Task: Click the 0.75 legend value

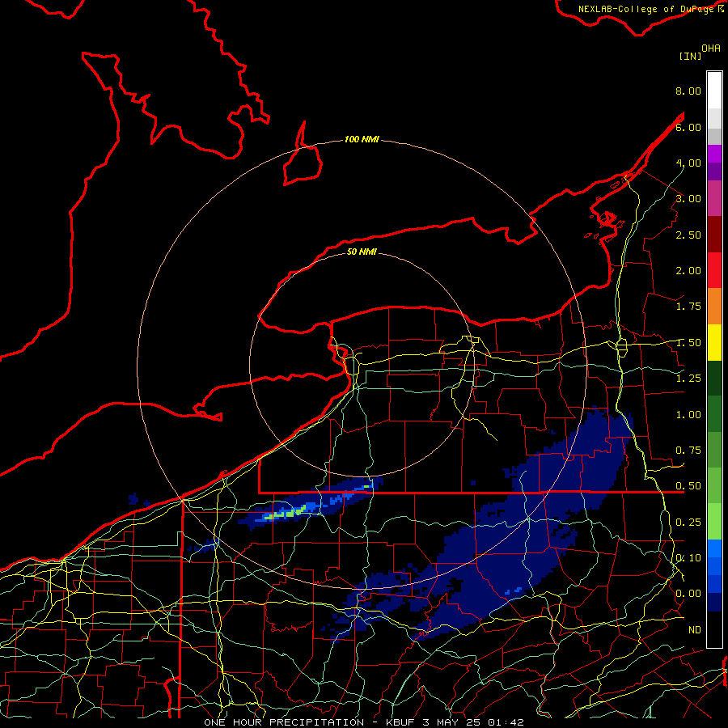Action: [x=688, y=451]
